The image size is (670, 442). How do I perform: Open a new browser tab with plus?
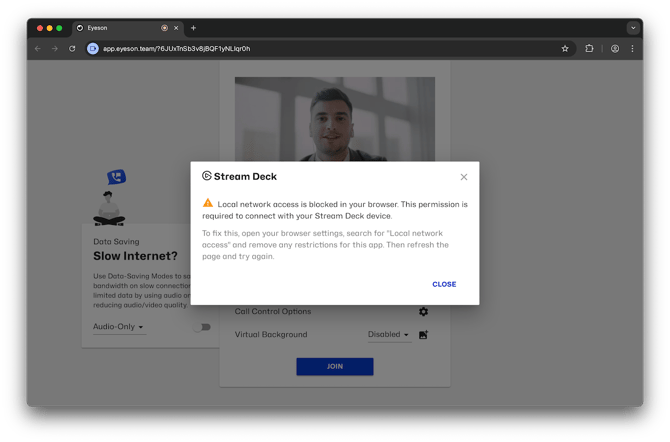point(193,28)
